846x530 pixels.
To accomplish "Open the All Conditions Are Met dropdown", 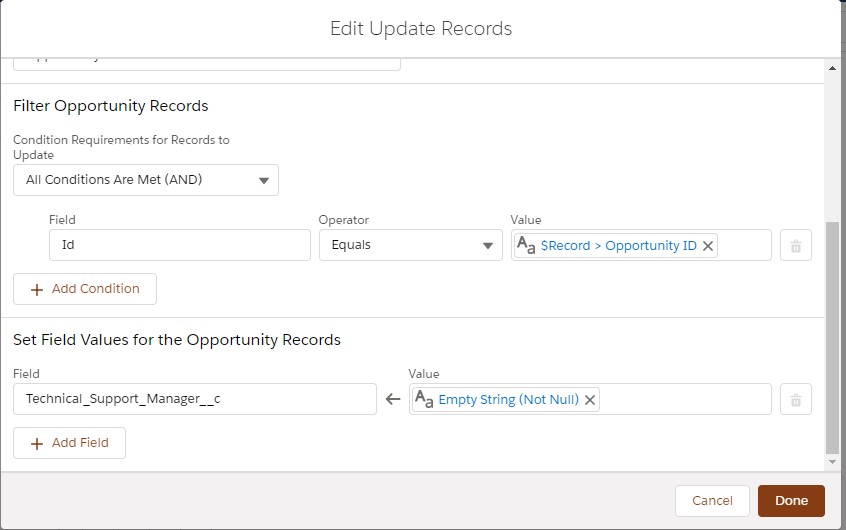I will (x=146, y=180).
